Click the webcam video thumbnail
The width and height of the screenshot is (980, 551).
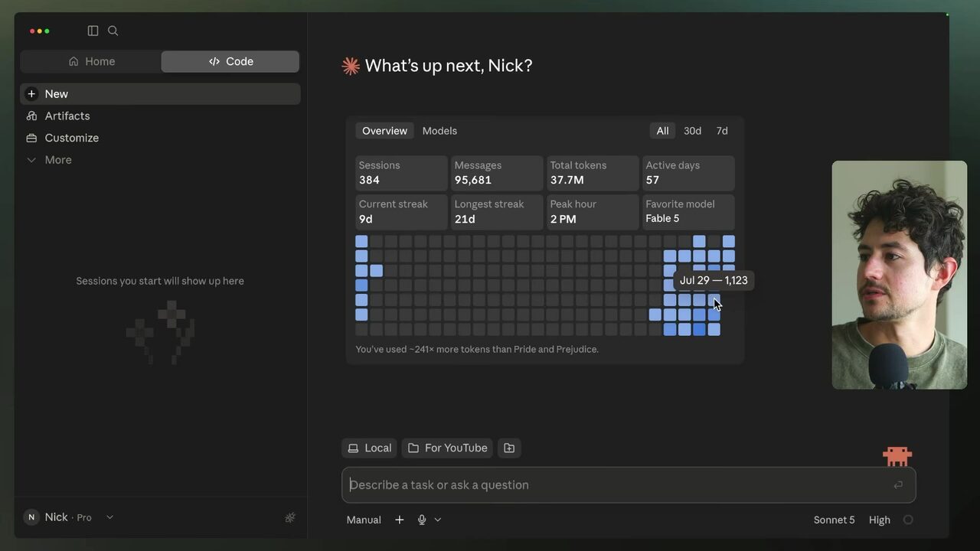[x=900, y=275]
